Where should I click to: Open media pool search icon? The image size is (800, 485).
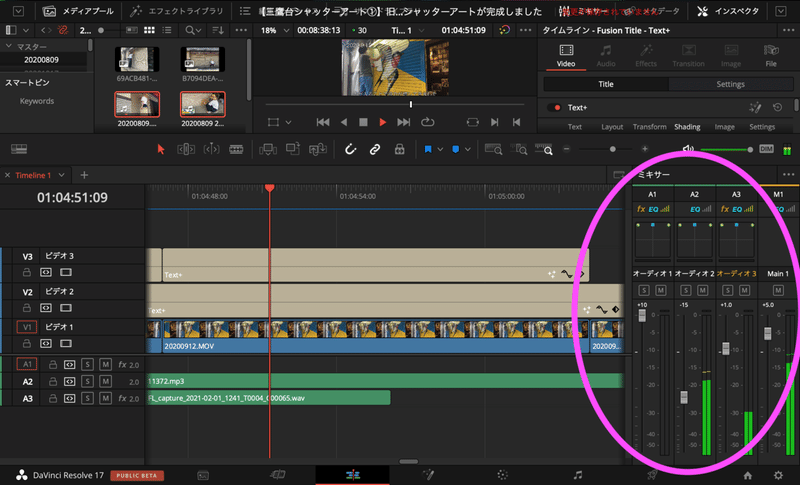pyautogui.click(x=193, y=30)
